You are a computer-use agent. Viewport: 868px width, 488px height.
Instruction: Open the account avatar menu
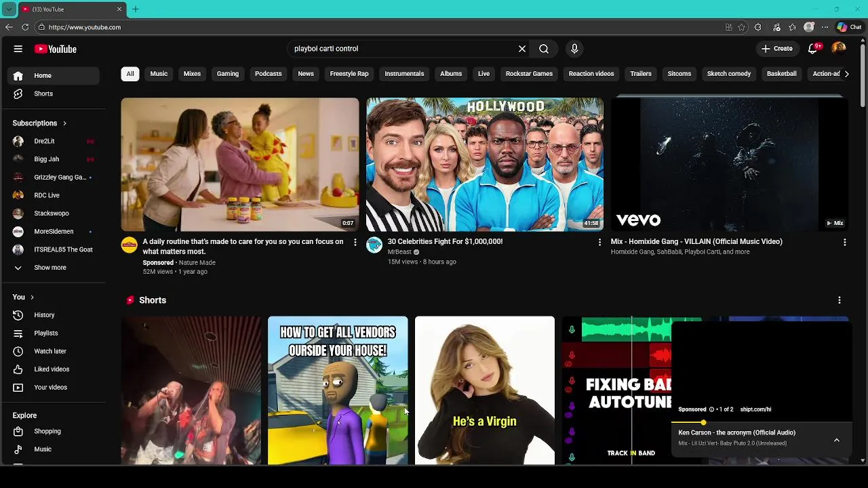(839, 48)
